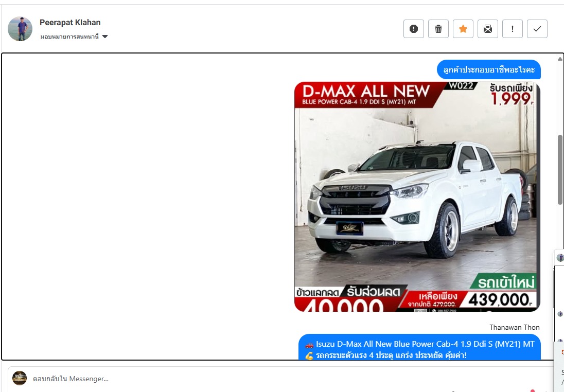Image resolution: width=564 pixels, height=392 pixels.
Task: Click the page avatar beside reply box
Action: 20,378
